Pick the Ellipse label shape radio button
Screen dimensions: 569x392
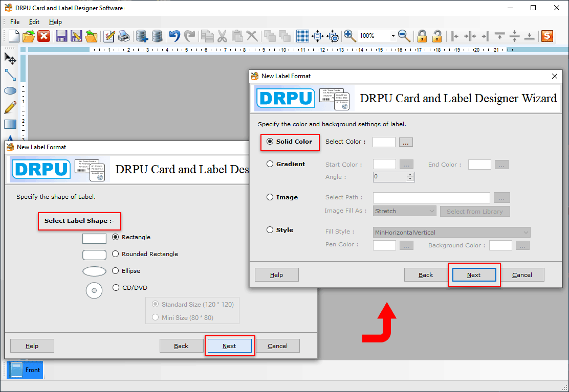tap(116, 271)
